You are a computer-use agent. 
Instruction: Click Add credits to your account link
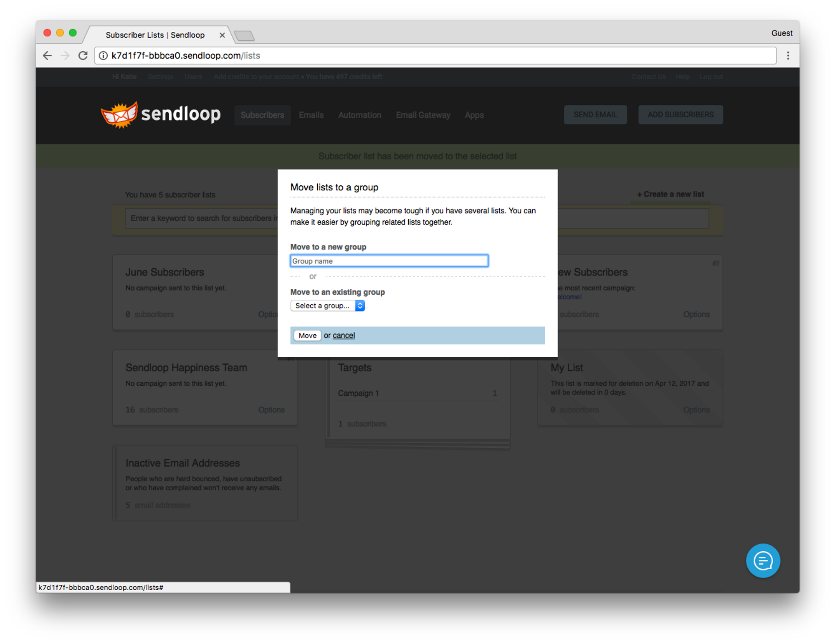coord(256,77)
